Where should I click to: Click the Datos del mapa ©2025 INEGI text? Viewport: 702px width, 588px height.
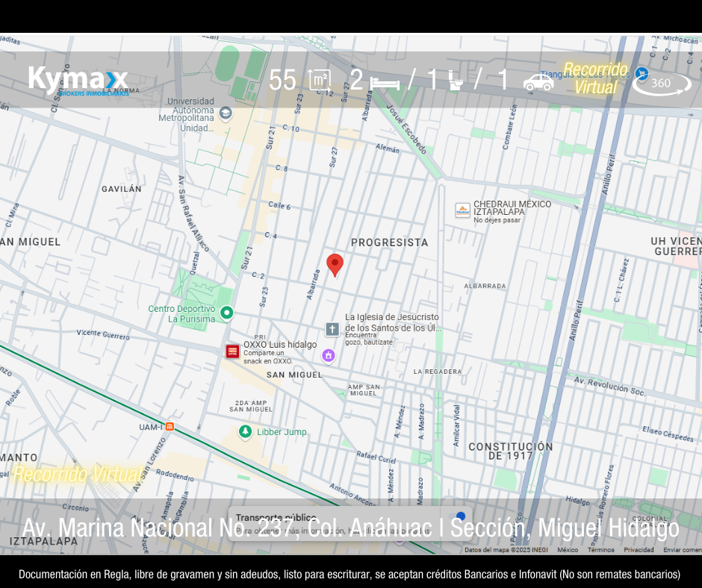pyautogui.click(x=506, y=549)
